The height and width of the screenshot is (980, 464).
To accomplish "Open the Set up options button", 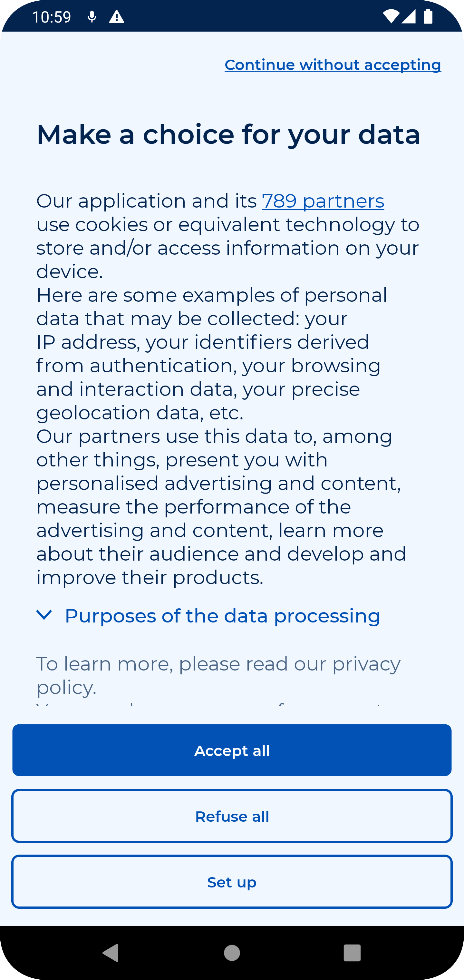I will point(232,882).
